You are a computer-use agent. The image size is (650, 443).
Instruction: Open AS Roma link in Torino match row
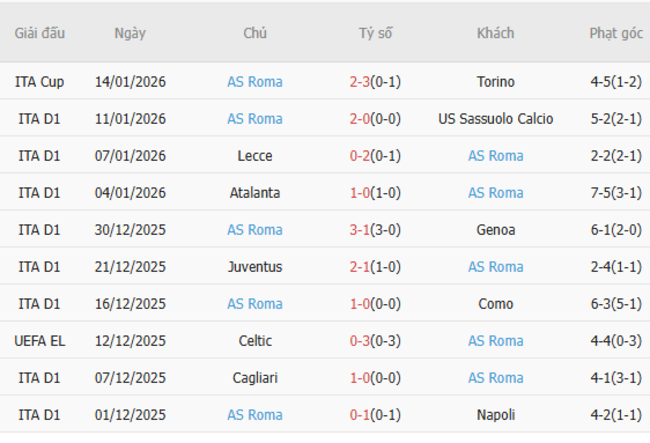pos(255,82)
